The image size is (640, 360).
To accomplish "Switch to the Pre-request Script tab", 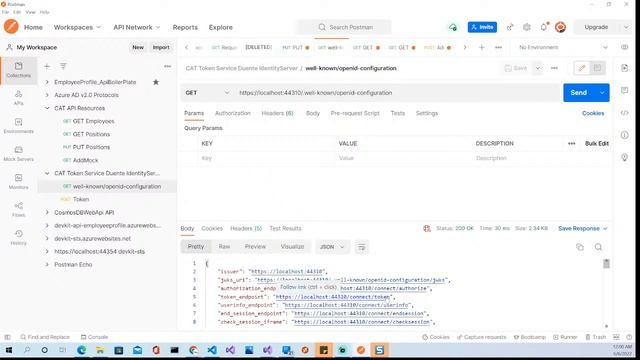I will tap(355, 113).
